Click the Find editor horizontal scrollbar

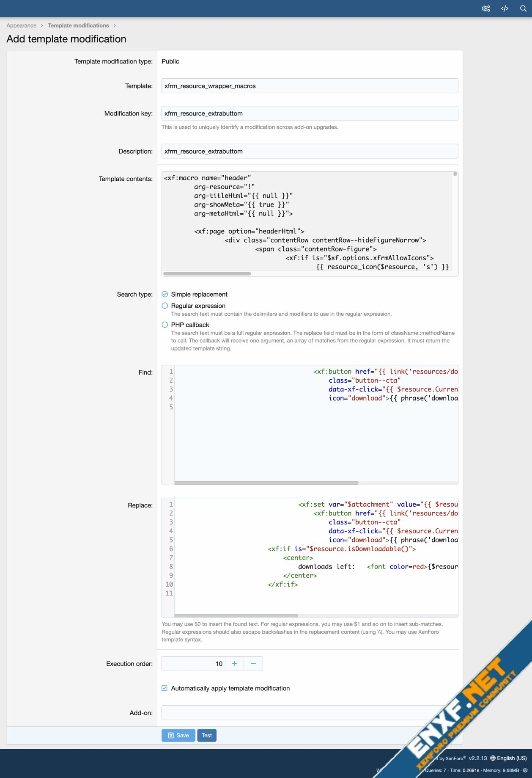tap(266, 483)
